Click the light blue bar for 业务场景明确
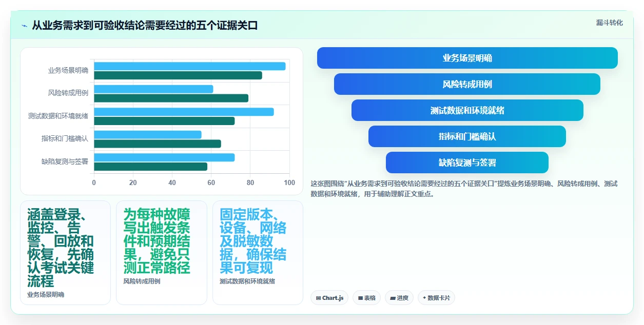 190,66
